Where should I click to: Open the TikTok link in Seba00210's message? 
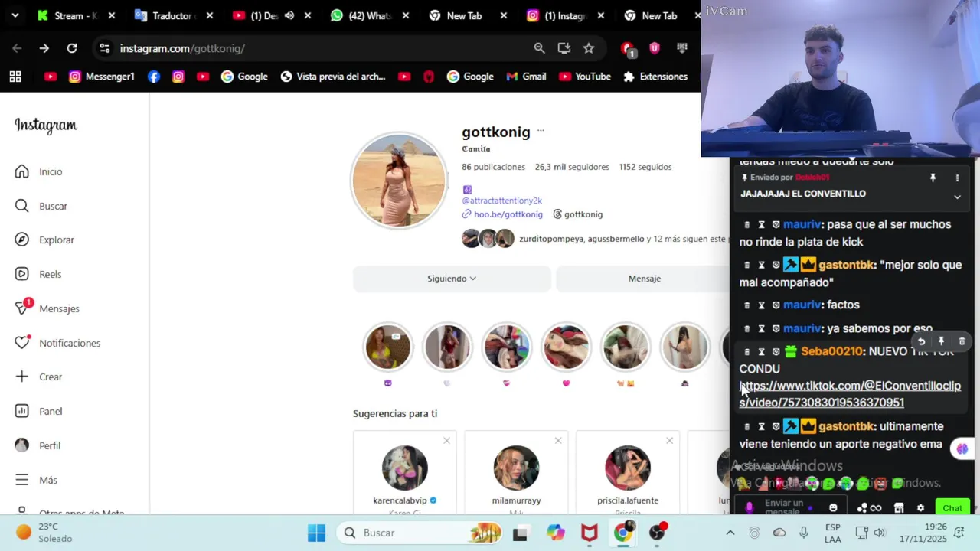click(850, 394)
